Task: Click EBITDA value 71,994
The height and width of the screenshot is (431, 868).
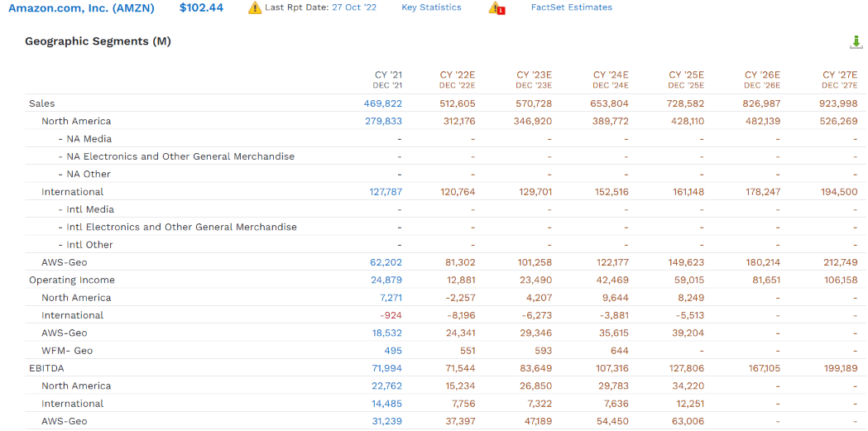Action: (386, 368)
